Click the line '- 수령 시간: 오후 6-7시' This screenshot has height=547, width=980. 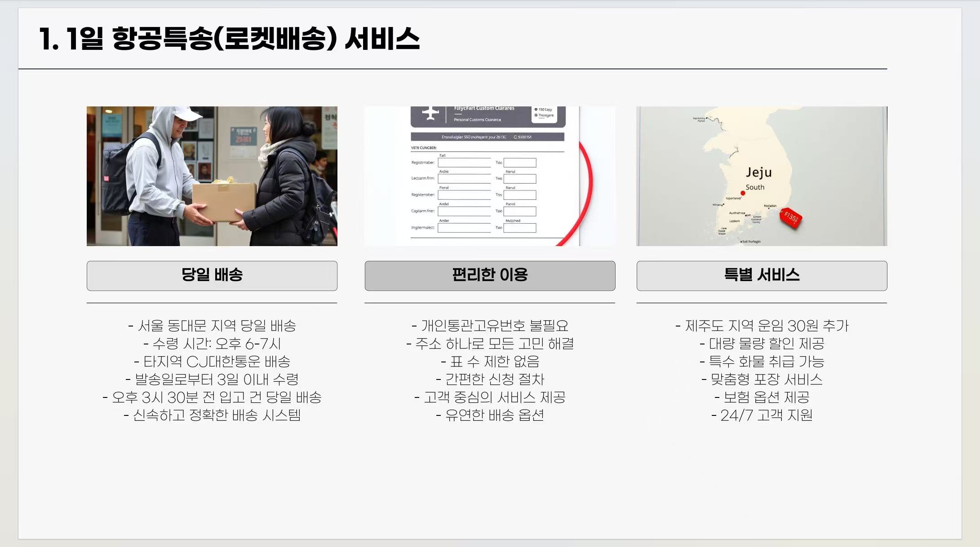[x=212, y=344]
